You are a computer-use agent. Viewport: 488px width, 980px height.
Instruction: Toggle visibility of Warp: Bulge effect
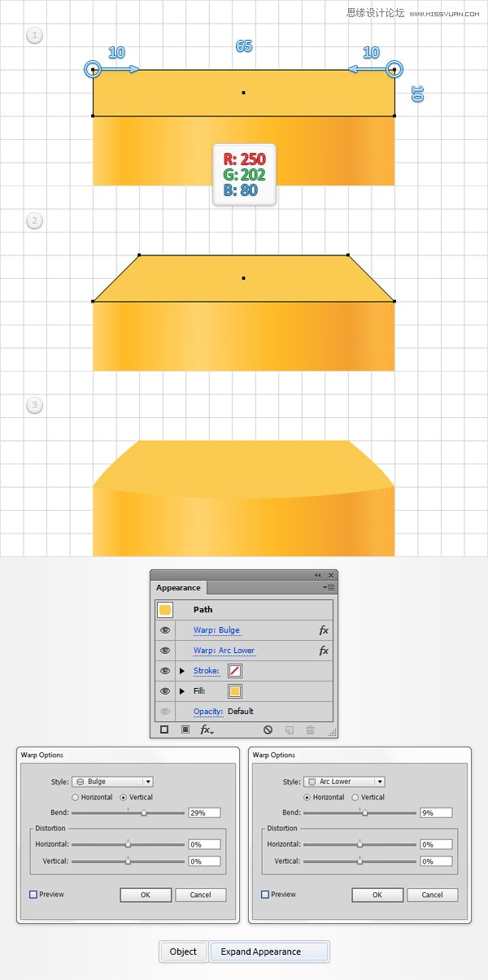pyautogui.click(x=165, y=630)
